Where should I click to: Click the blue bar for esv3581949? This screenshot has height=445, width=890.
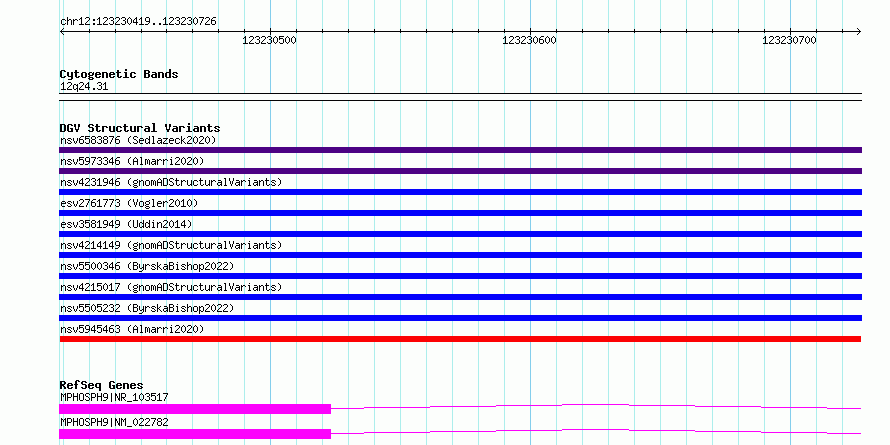[x=460, y=234]
